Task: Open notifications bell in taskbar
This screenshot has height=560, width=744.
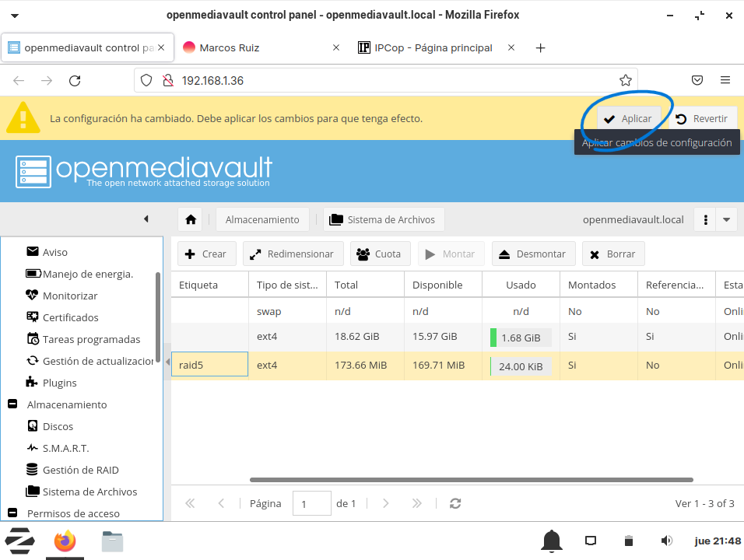Action: click(x=553, y=541)
